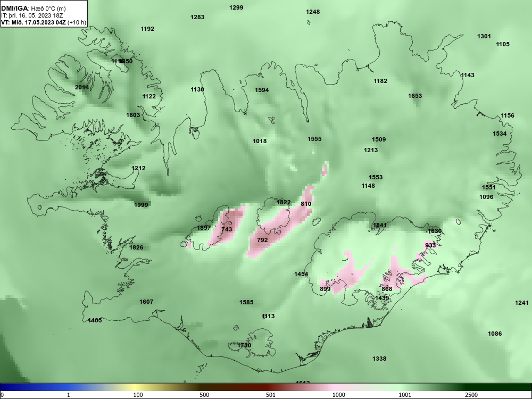
Task: Click the 810 value in the pink area
Action: coord(306,204)
